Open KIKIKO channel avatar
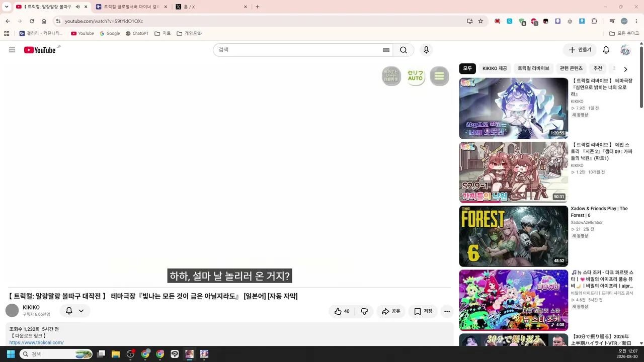The height and width of the screenshot is (362, 644). pyautogui.click(x=12, y=310)
